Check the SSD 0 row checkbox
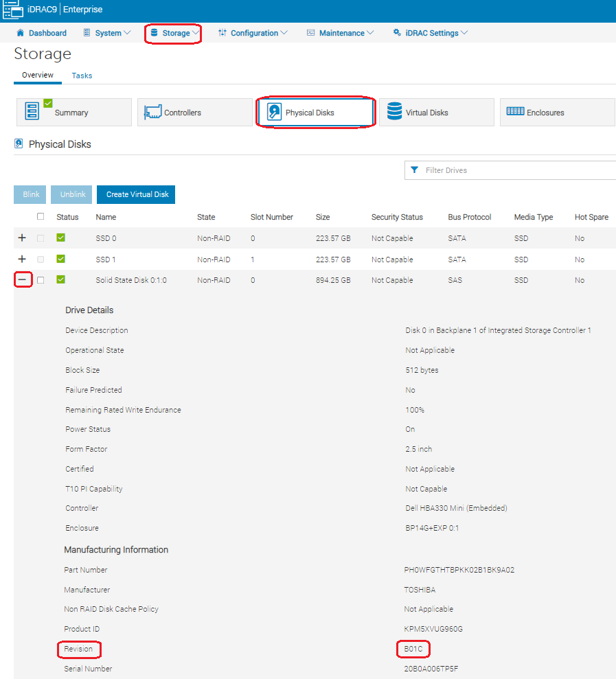 point(41,238)
